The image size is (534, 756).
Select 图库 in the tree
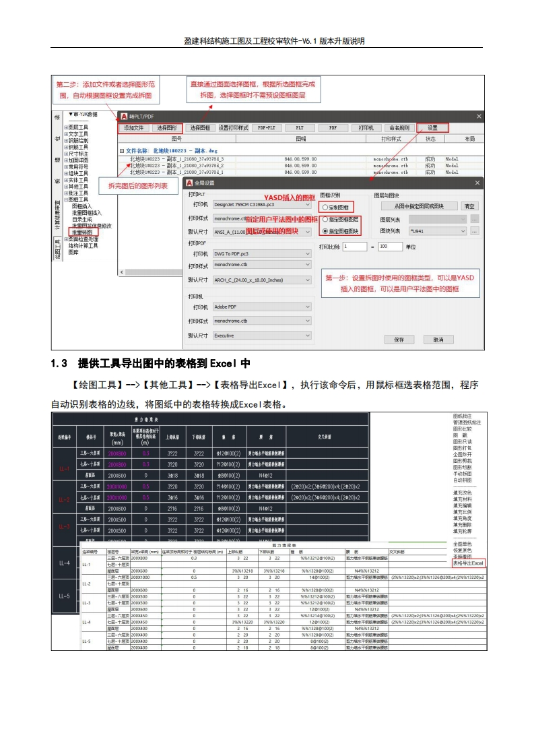[73, 252]
